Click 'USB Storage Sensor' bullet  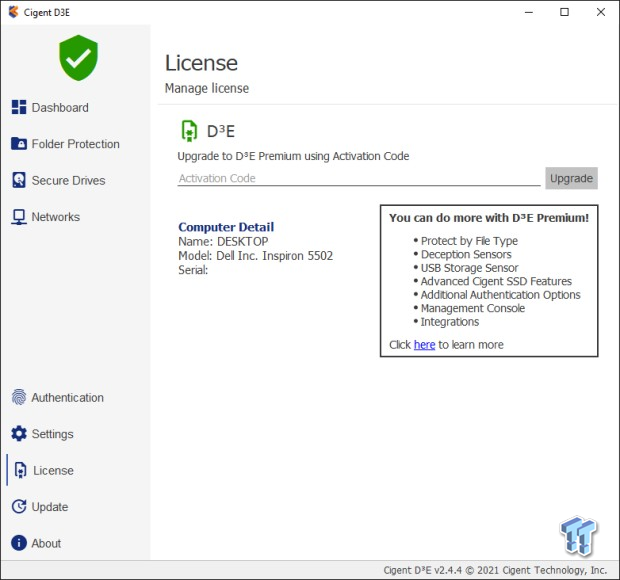(x=469, y=268)
